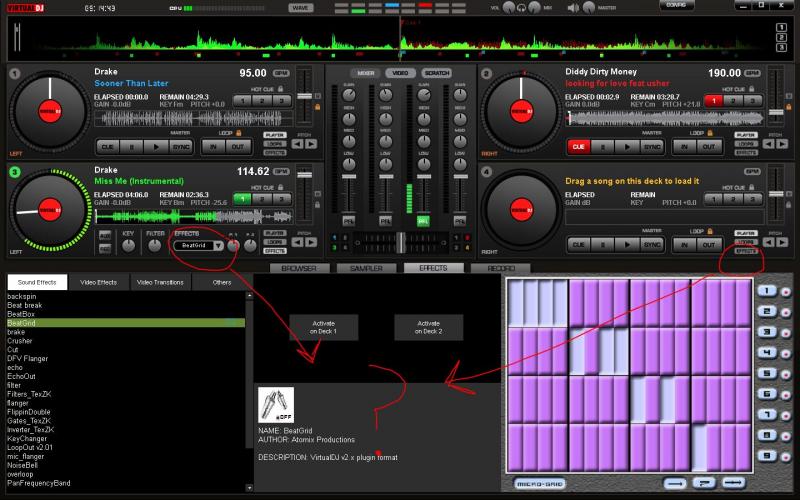
Task: Expand the EFFECTS panel on deck 4
Action: coord(746,251)
